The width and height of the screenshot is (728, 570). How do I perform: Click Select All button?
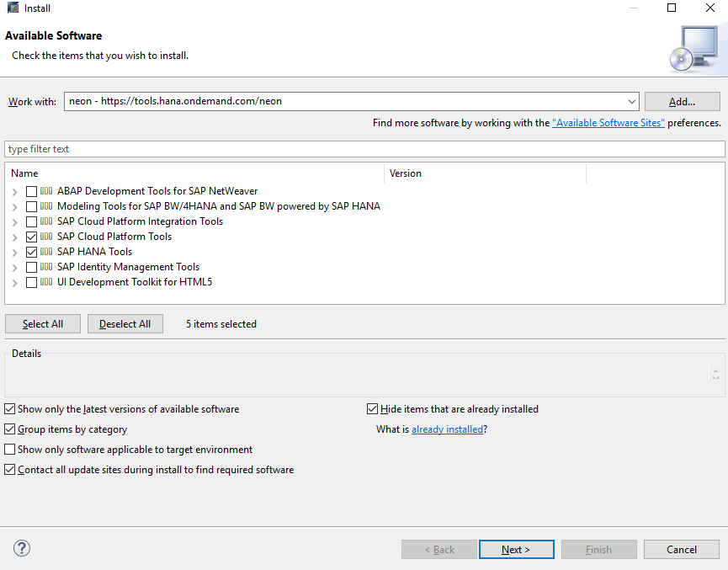click(x=43, y=324)
